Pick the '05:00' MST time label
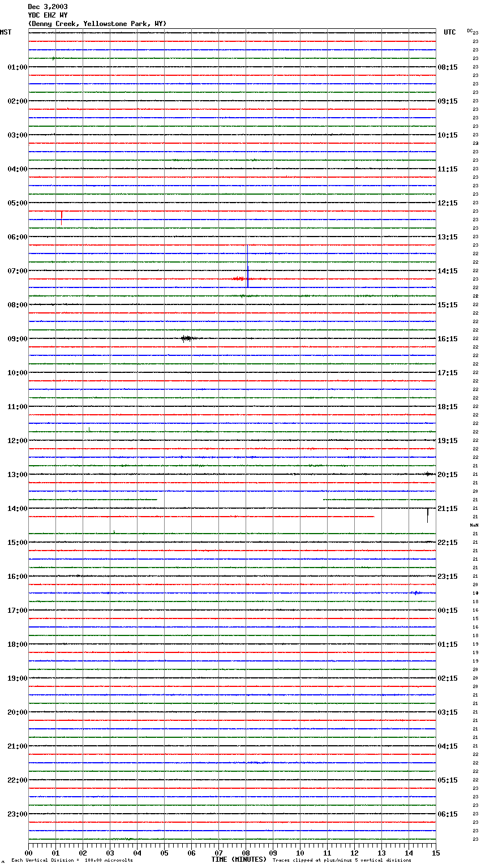This screenshot has height=868, width=481. tap(18, 203)
